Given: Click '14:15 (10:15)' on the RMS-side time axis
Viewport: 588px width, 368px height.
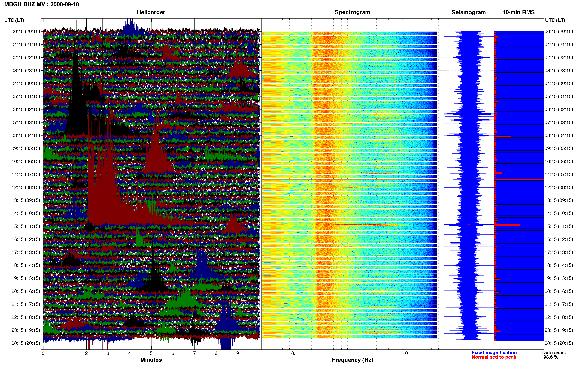Looking at the screenshot, I should point(559,213).
